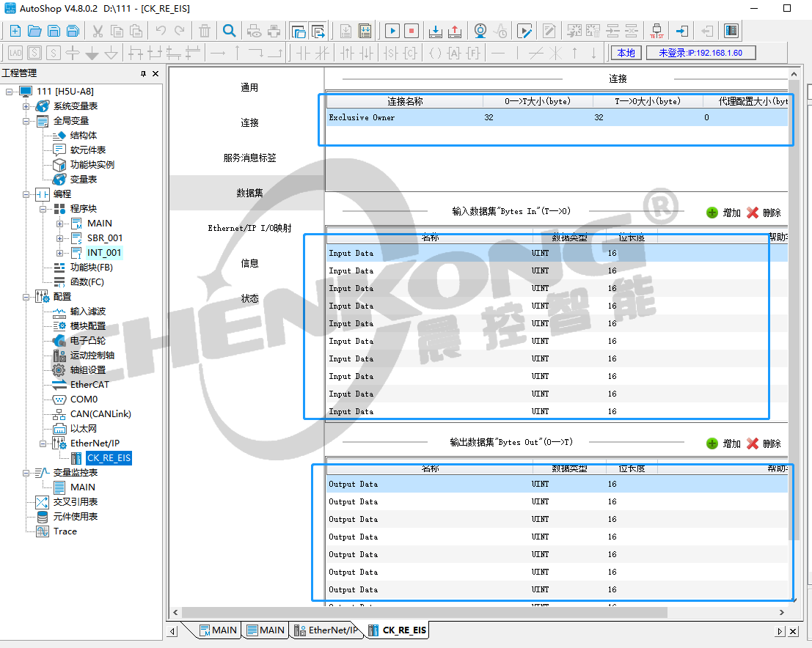Viewport: 812px width, 648px height.
Task: Collapse the 程序块 node
Action: tap(43, 209)
